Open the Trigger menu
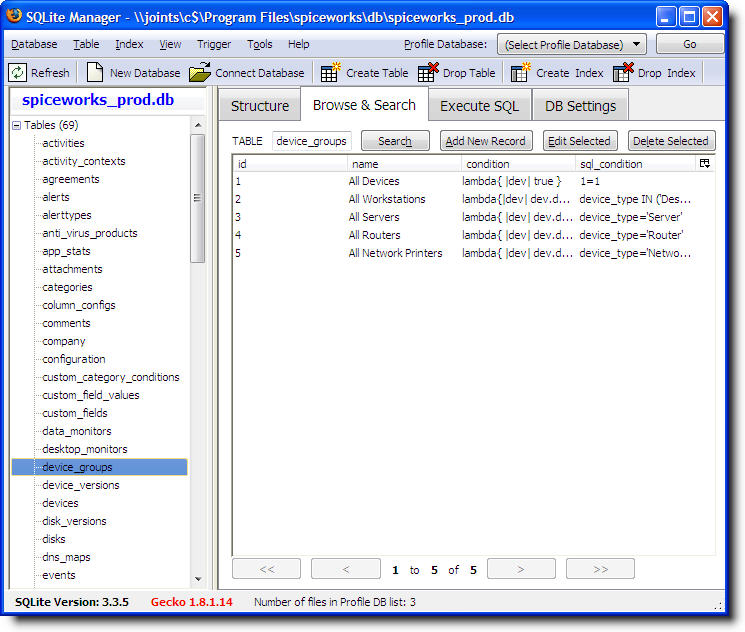Viewport: 745px width, 632px height. [214, 44]
